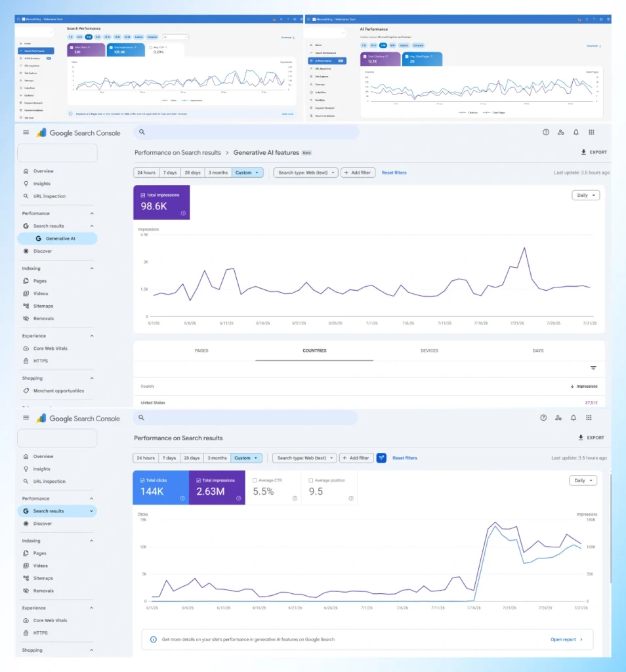Click info icon in generative AI details banner
Image resolution: width=626 pixels, height=672 pixels.
153,639
